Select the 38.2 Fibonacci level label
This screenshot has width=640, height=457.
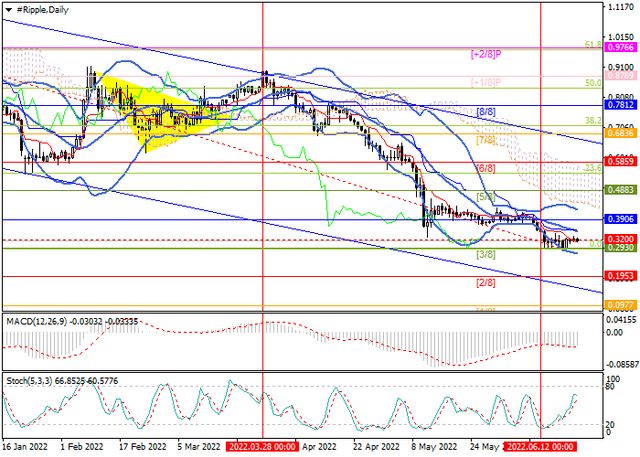pos(593,120)
